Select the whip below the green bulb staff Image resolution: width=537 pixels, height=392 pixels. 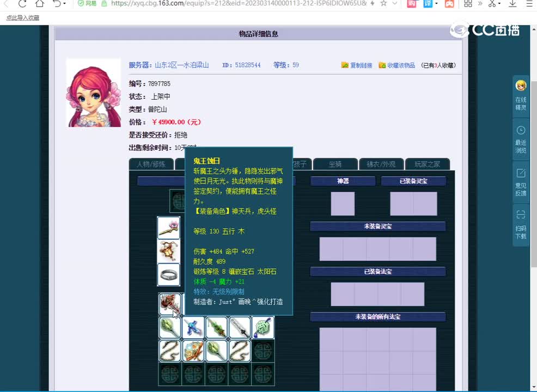pos(170,351)
